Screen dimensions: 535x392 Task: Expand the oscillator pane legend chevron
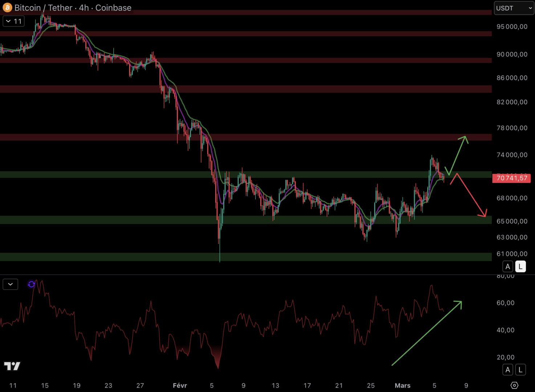click(x=11, y=284)
